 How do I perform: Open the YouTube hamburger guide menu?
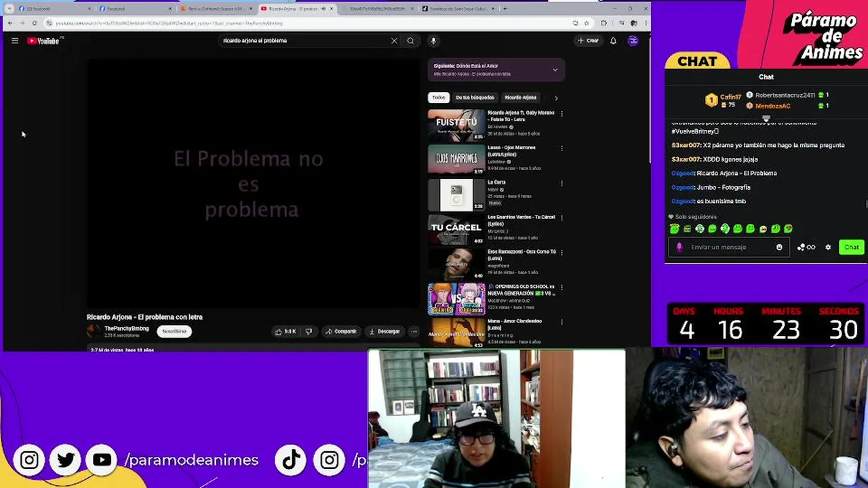(x=14, y=41)
